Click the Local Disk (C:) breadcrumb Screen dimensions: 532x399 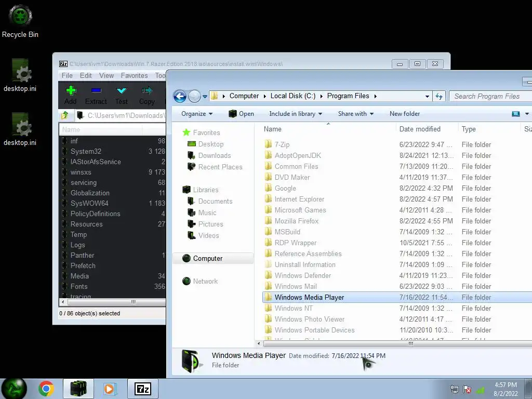[293, 96]
